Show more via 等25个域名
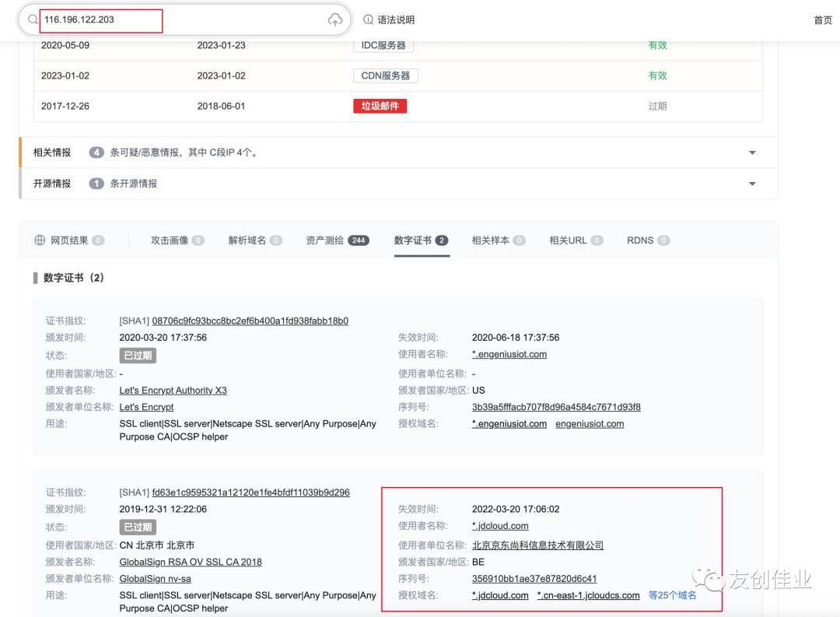This screenshot has height=617, width=840. point(672,595)
